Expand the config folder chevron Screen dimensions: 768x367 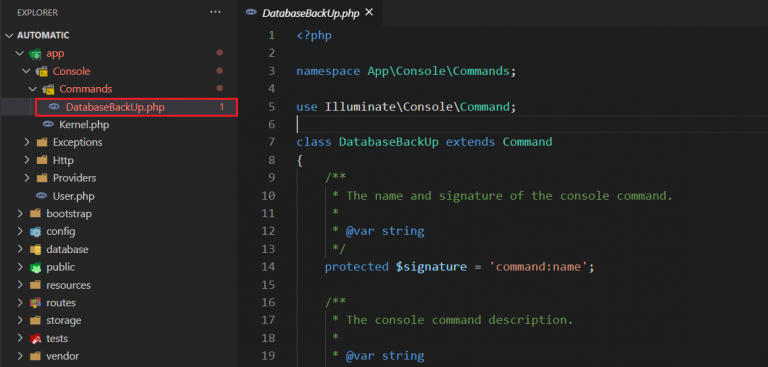point(20,231)
